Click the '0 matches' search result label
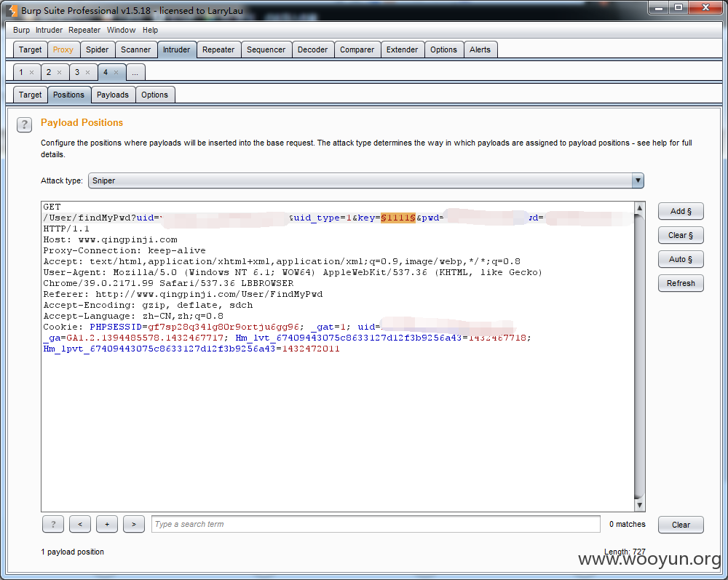 (628, 524)
